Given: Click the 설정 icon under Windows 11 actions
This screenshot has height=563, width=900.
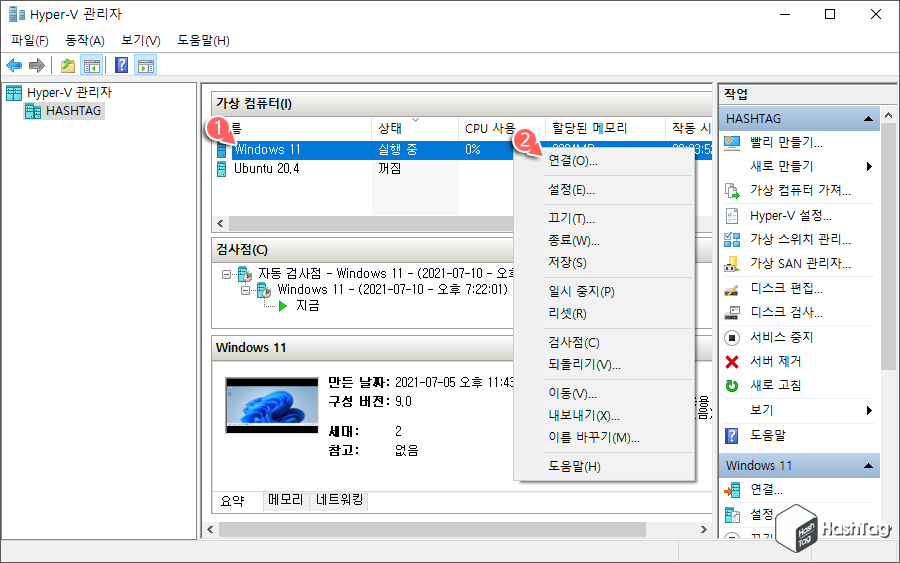Looking at the screenshot, I should click(x=732, y=515).
